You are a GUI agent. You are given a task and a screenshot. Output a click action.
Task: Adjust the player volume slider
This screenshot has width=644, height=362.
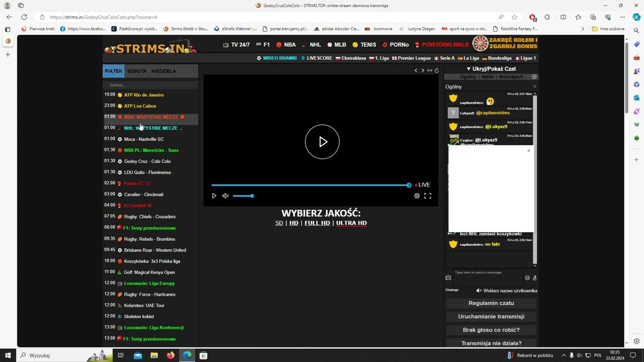click(x=243, y=196)
